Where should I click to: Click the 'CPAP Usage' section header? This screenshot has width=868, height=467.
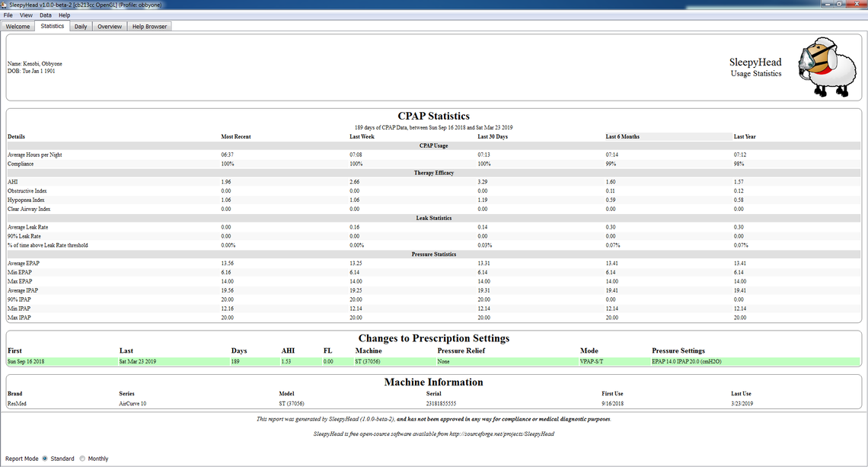(x=433, y=146)
